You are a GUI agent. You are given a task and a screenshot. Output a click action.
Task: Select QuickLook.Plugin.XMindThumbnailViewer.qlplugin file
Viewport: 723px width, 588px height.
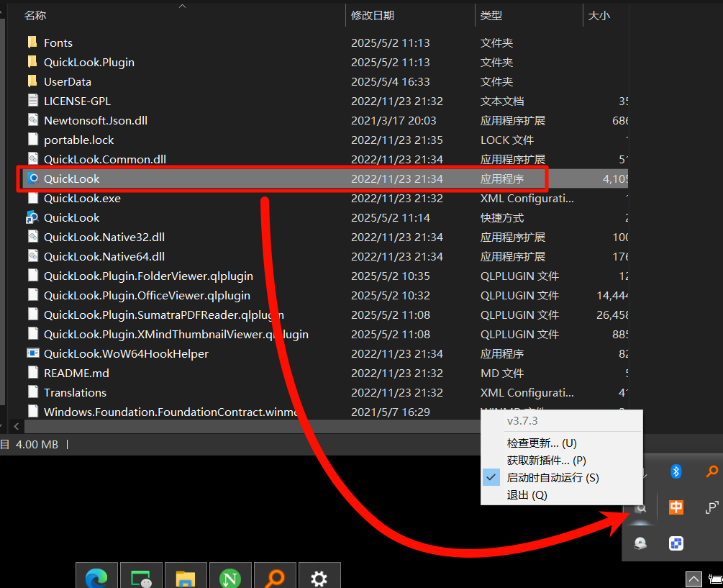pos(176,334)
